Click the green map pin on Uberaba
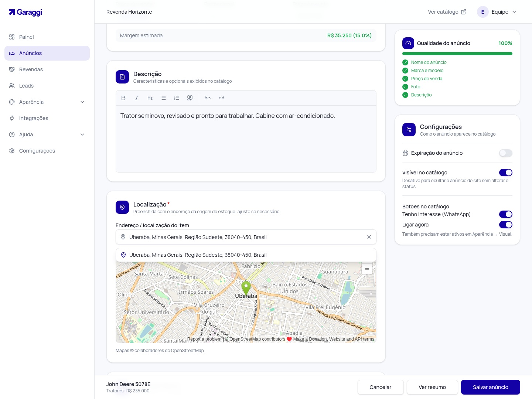 coord(246,288)
